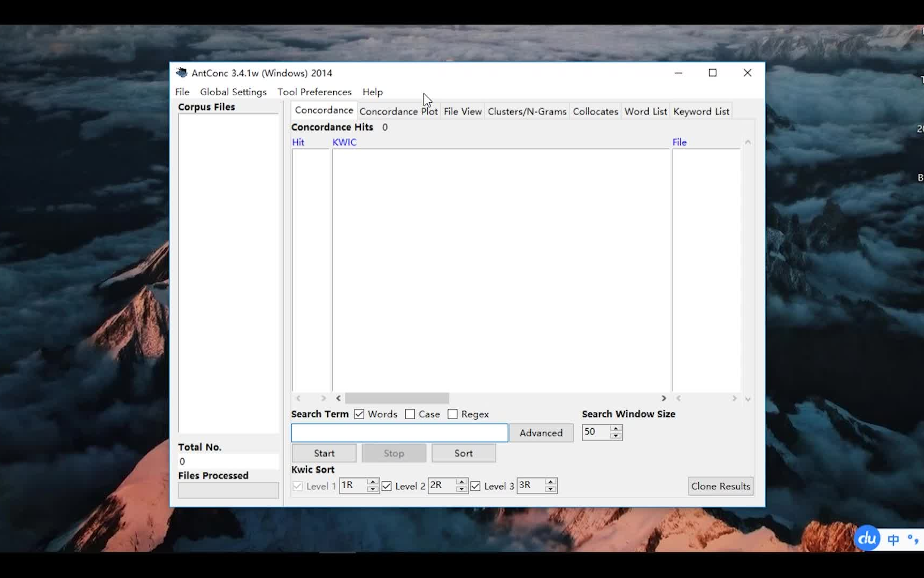Image resolution: width=924 pixels, height=578 pixels.
Task: Open the Keyword List tab
Action: [701, 111]
